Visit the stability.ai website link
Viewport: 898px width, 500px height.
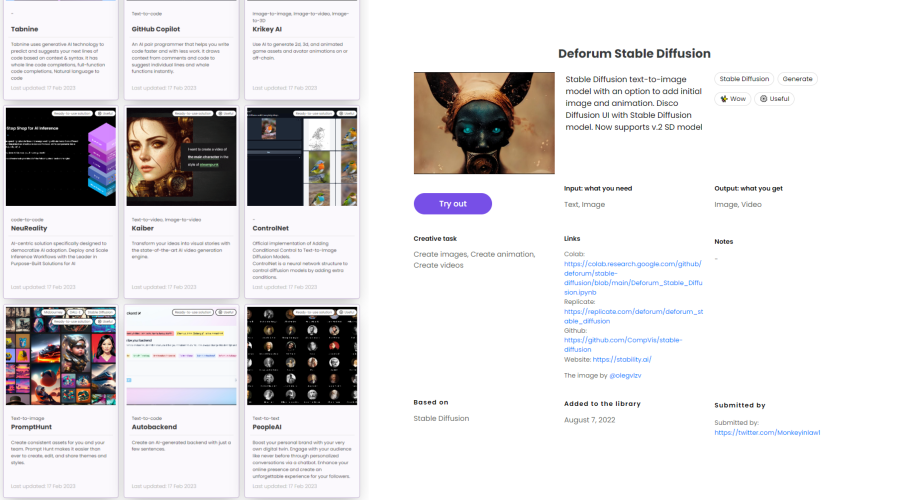coord(622,360)
